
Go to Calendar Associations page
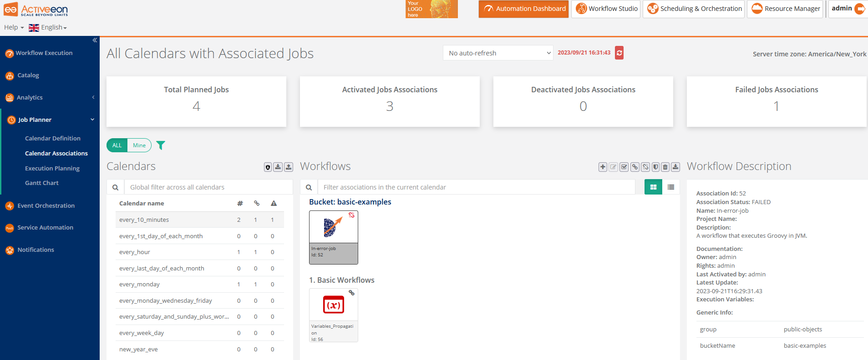56,153
